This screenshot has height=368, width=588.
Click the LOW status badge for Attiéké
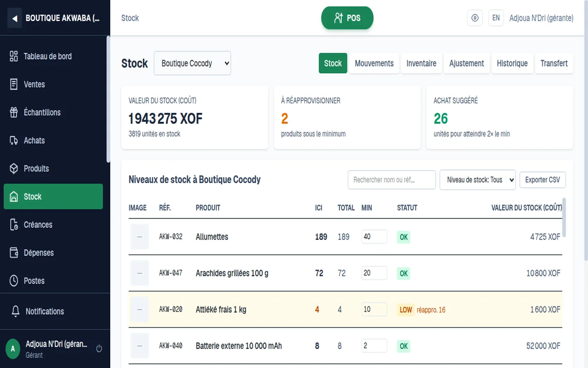[x=405, y=310]
